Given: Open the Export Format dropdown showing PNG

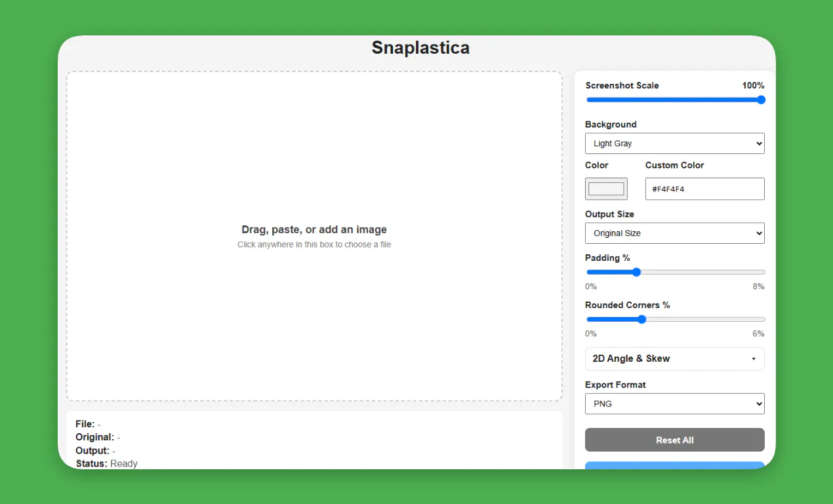Looking at the screenshot, I should point(674,404).
